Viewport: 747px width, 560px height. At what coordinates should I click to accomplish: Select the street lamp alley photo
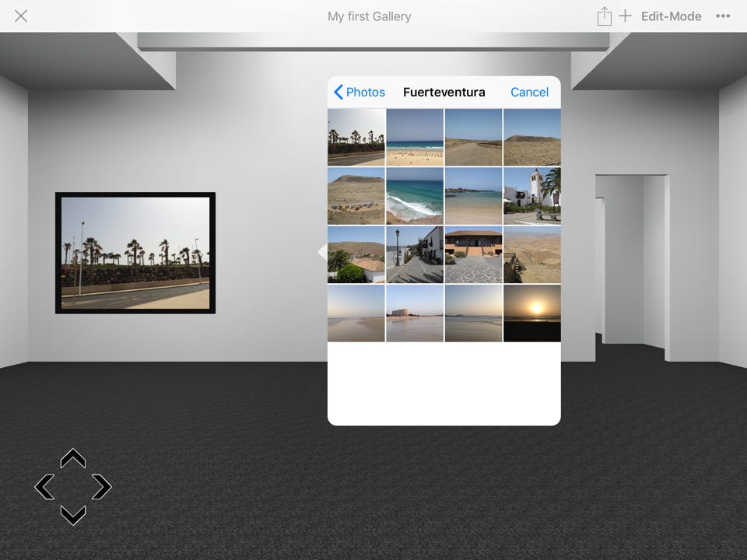[415, 254]
